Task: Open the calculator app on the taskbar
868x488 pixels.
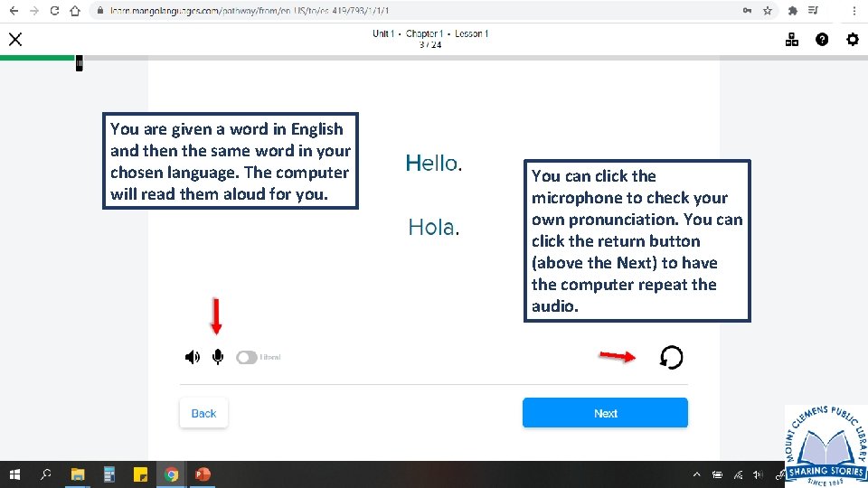Action: [x=109, y=474]
